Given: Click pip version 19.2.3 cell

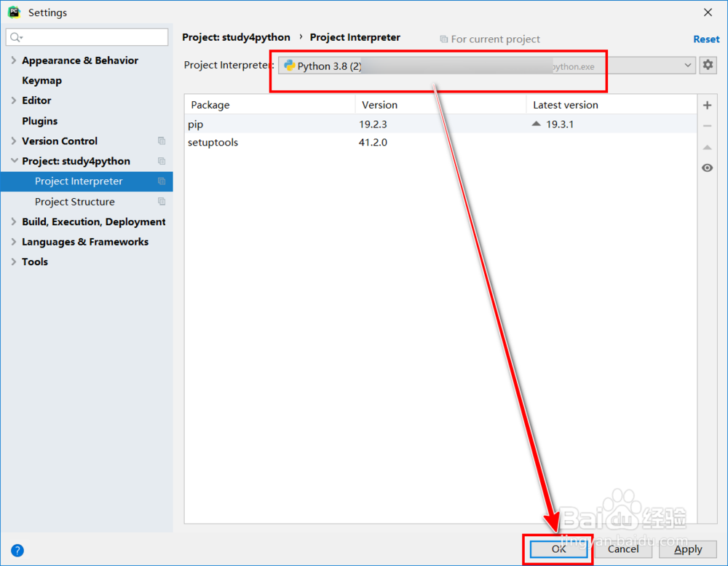Looking at the screenshot, I should point(373,124).
